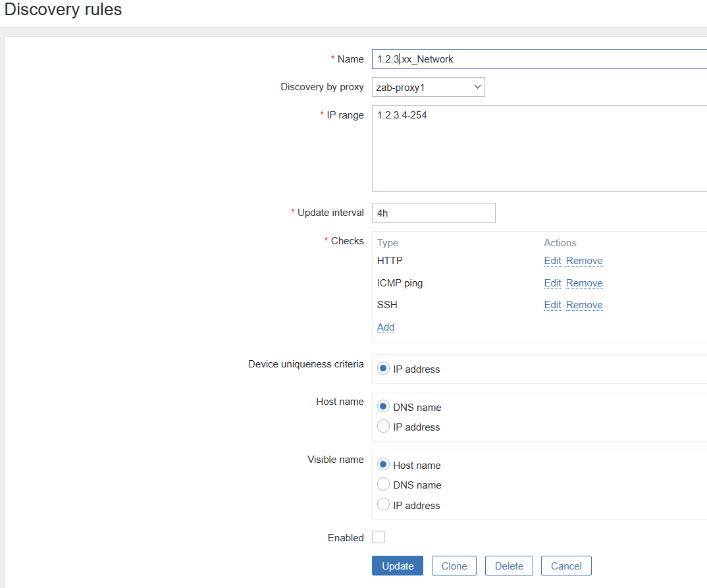
Task: Remove the ICMP ping check
Action: [x=584, y=283]
